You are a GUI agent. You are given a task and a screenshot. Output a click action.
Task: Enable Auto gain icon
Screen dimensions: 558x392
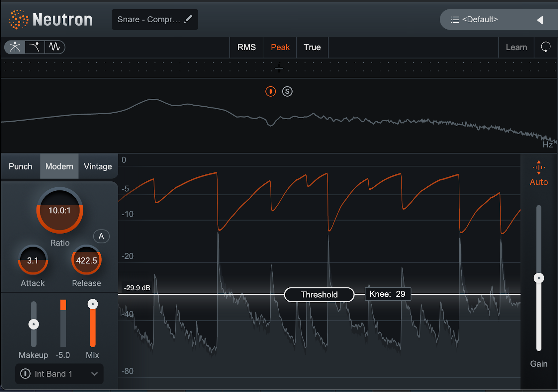click(539, 167)
